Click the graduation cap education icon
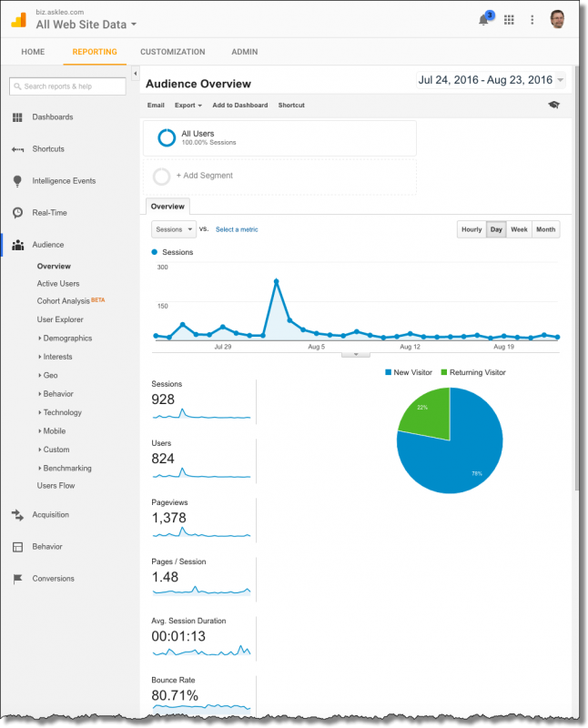Image resolution: width=588 pixels, height=728 pixels. [553, 105]
